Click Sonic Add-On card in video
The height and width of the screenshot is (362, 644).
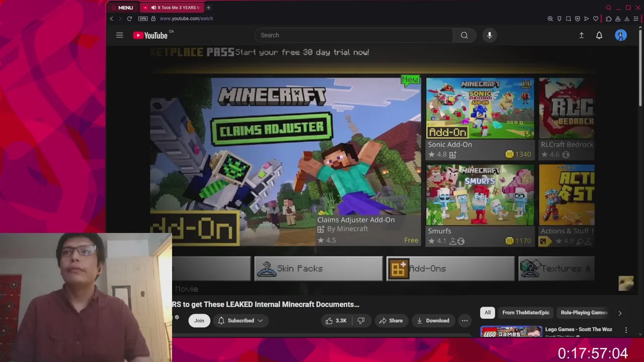click(480, 119)
